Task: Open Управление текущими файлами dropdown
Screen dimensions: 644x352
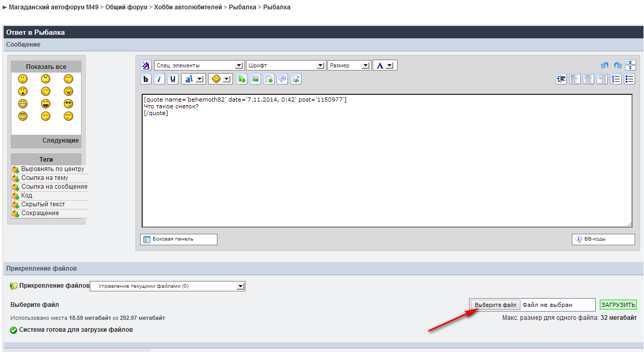Action: pyautogui.click(x=168, y=286)
